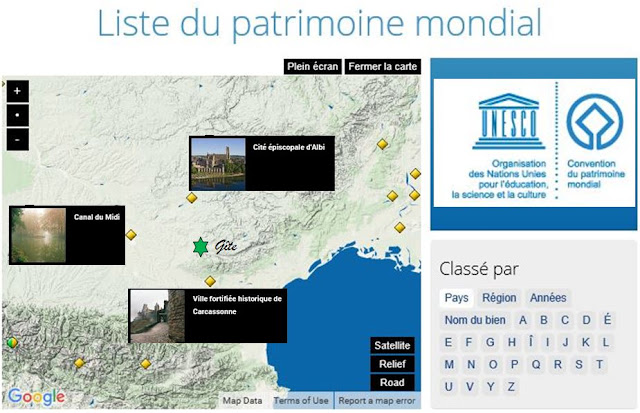This screenshot has height=413, width=640.
Task: Filter list by letter C
Action: 565,320
